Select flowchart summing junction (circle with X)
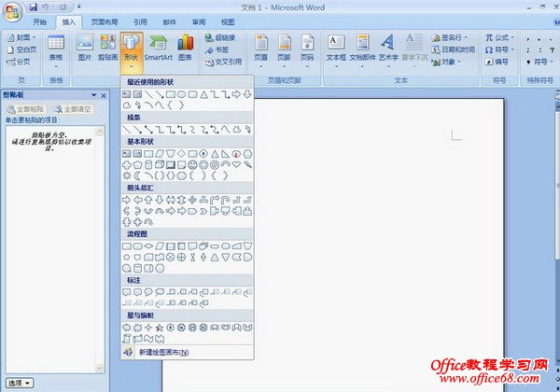Image resolution: width=560 pixels, height=392 pixels. 171,258
